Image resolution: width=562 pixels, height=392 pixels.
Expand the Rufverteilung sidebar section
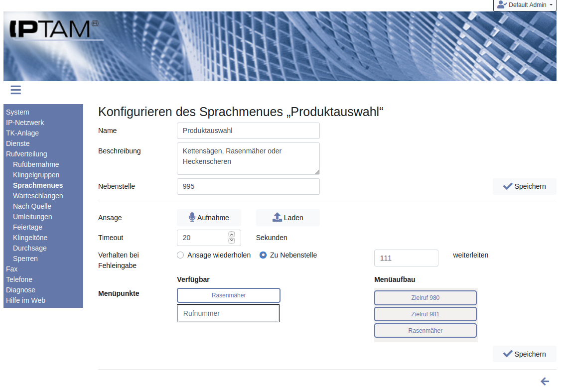(x=26, y=154)
